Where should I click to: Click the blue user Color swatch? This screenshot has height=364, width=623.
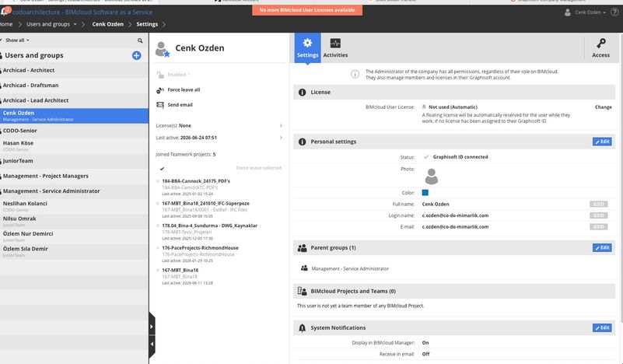pyautogui.click(x=425, y=193)
